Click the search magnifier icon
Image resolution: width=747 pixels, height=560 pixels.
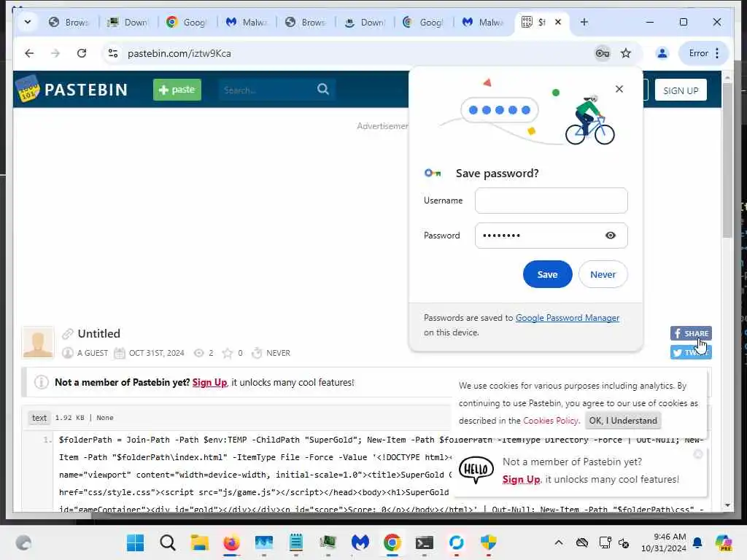pos(323,89)
